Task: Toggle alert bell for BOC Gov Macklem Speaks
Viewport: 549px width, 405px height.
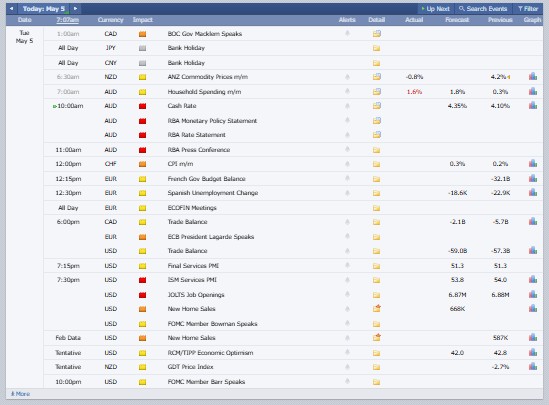Action: (347, 33)
